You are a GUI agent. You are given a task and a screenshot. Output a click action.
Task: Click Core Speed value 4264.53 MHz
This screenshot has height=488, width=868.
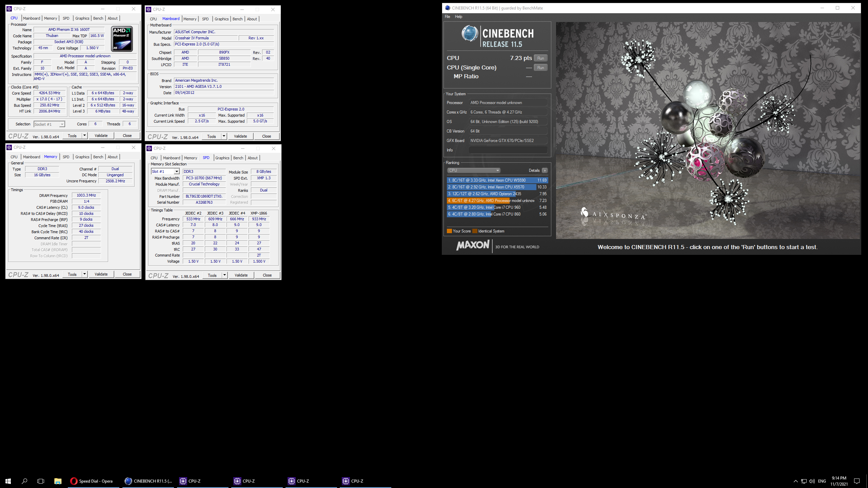[50, 93]
